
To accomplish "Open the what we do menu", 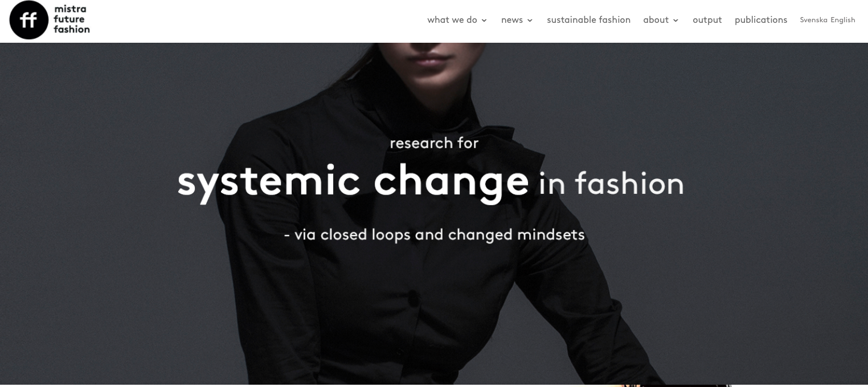I will pyautogui.click(x=452, y=20).
